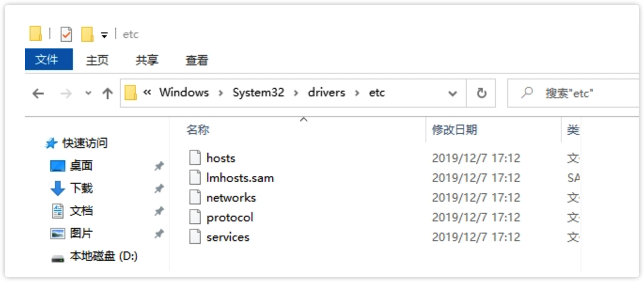This screenshot has height=282, width=644.
Task: Switch to the Home (主页) ribbon tab
Action: pos(97,60)
